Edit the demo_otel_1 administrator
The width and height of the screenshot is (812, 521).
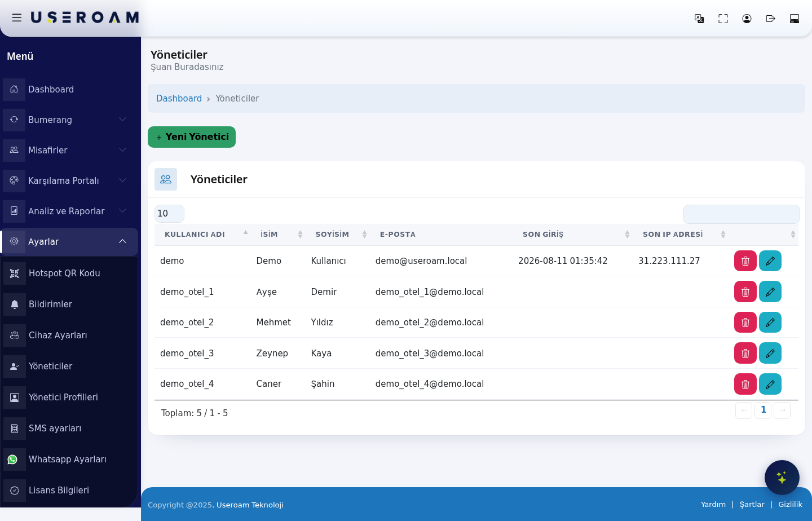pos(770,292)
